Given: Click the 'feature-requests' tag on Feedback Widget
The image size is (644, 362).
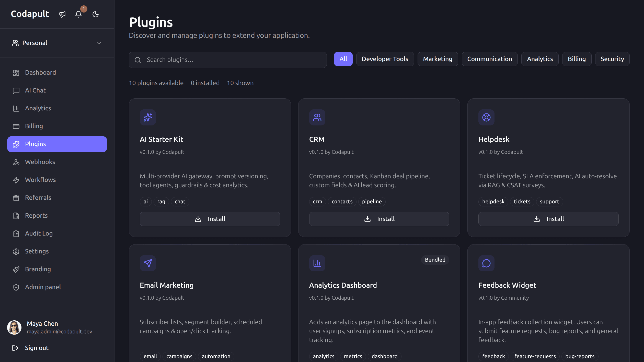Looking at the screenshot, I should click(535, 356).
